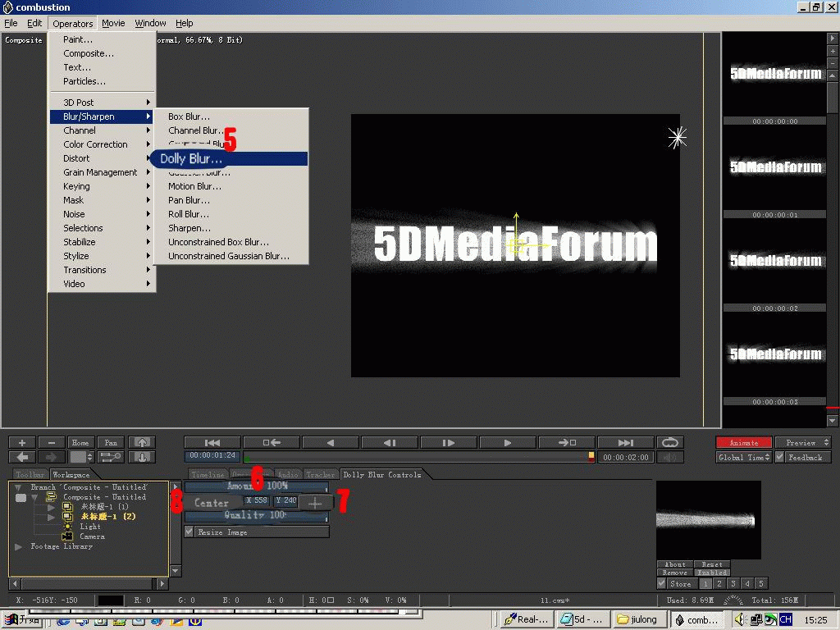Step forward one frame
This screenshot has height=630, width=840.
pos(449,442)
